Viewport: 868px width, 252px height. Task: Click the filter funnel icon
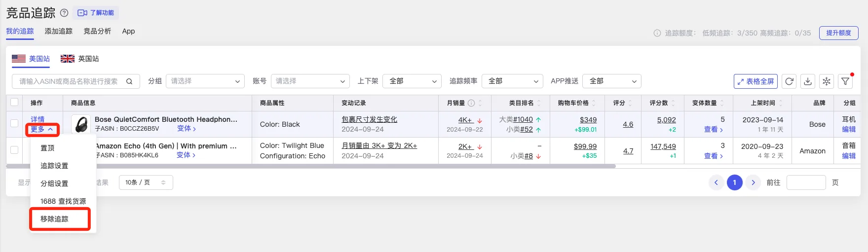coord(845,81)
